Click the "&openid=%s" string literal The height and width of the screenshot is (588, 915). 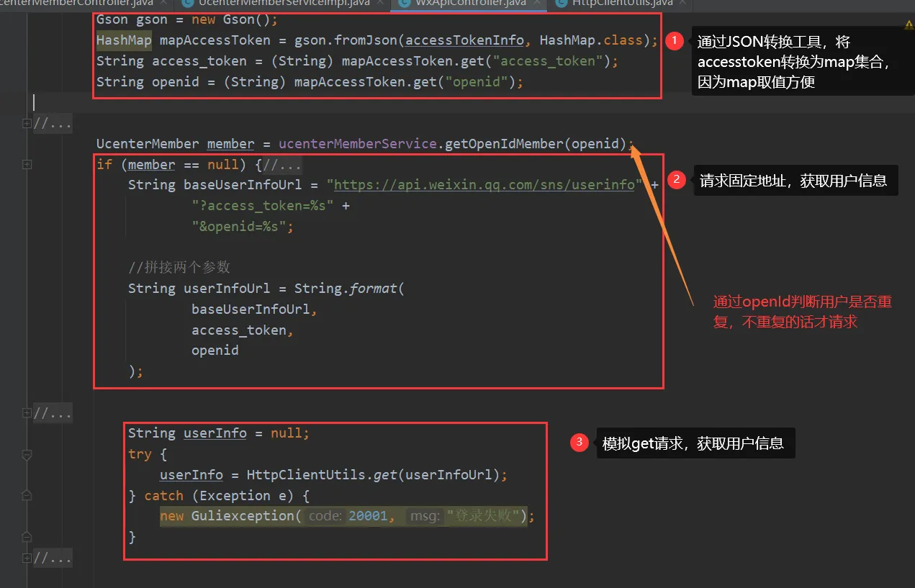pos(239,227)
